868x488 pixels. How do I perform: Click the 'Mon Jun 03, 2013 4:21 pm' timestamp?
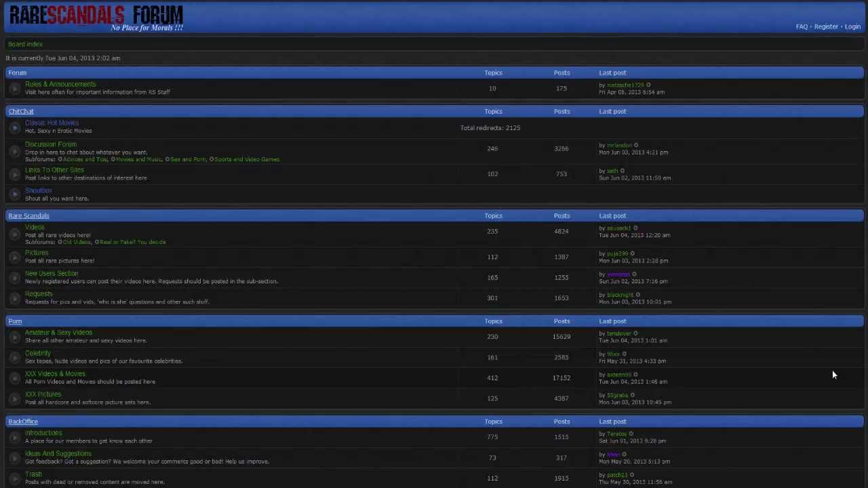(633, 152)
